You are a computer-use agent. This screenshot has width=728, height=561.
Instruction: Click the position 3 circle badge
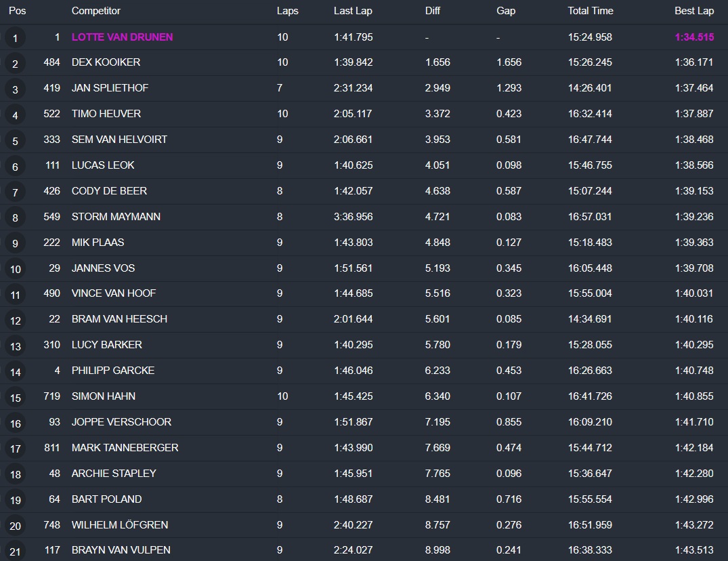[15, 89]
